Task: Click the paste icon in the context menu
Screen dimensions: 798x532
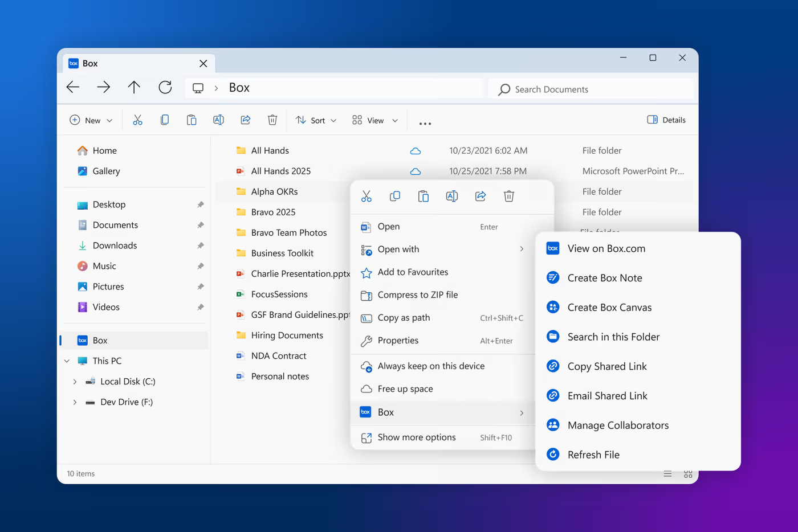Action: tap(423, 197)
